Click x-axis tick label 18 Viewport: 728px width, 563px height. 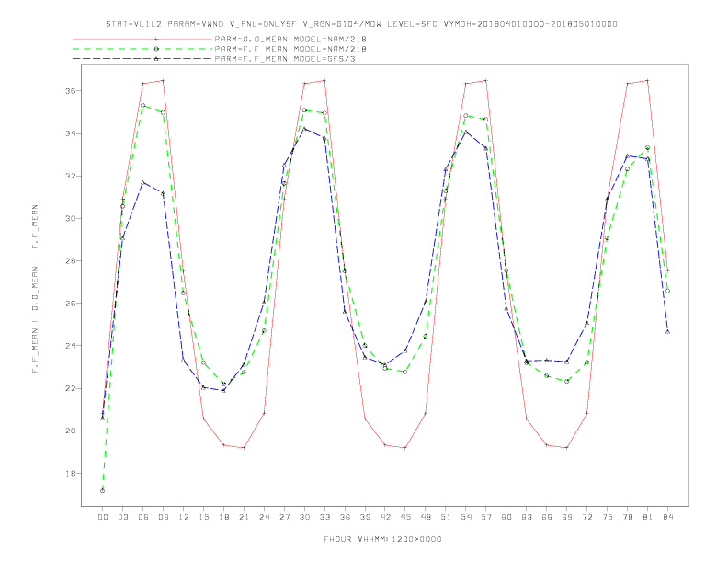(x=223, y=517)
